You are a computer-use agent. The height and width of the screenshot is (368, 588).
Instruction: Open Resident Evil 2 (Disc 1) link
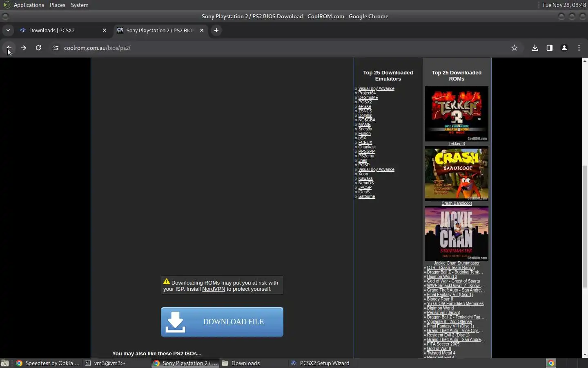tap(448, 335)
